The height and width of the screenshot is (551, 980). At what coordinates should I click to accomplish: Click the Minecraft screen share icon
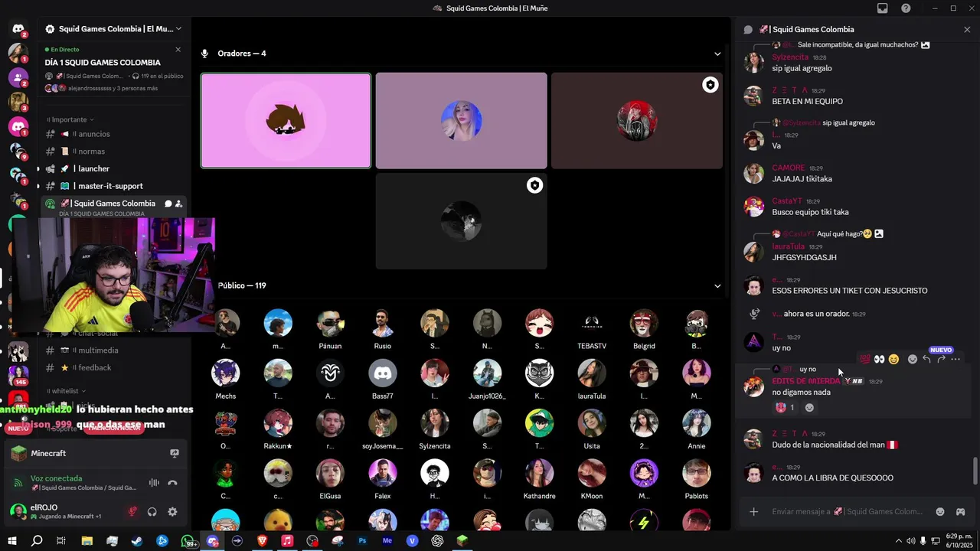(x=175, y=453)
